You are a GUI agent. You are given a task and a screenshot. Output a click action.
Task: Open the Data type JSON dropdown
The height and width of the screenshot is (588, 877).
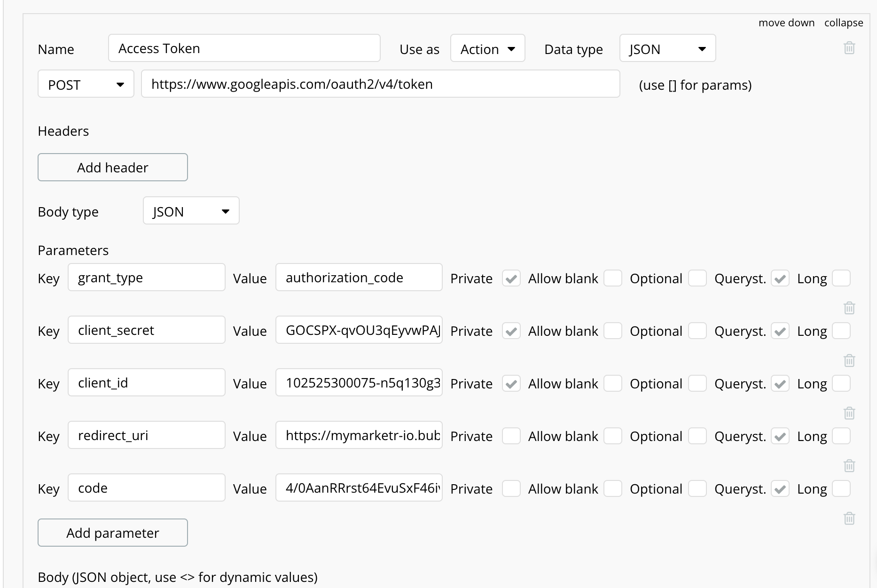tap(667, 48)
